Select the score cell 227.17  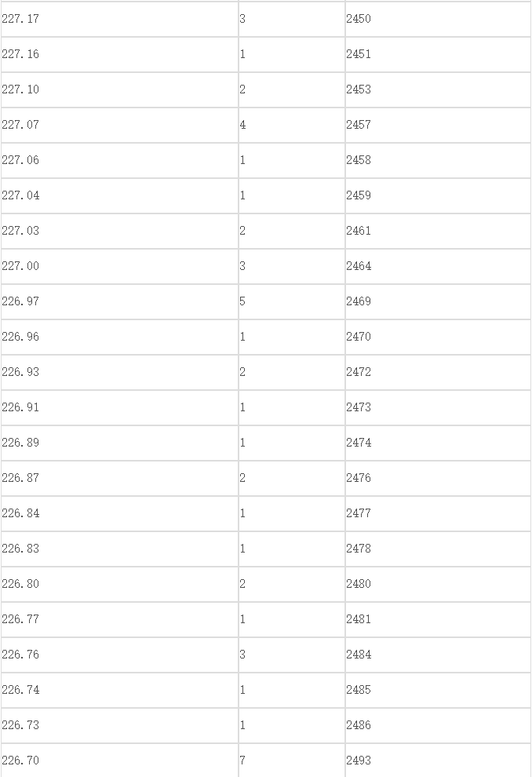(x=119, y=19)
